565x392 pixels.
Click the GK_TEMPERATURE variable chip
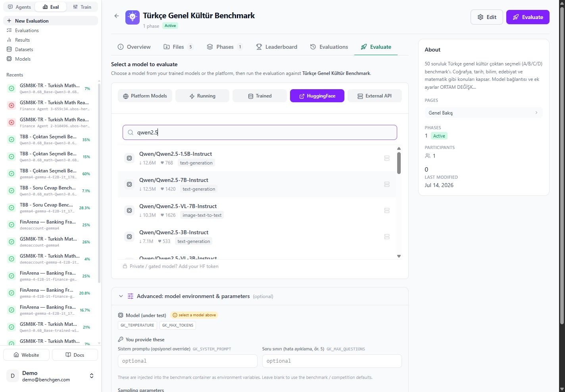137,325
